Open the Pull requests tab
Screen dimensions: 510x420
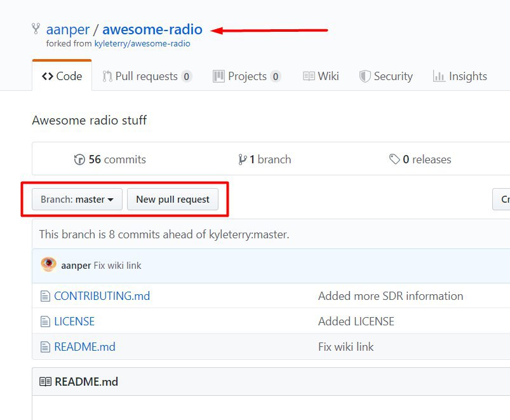147,76
